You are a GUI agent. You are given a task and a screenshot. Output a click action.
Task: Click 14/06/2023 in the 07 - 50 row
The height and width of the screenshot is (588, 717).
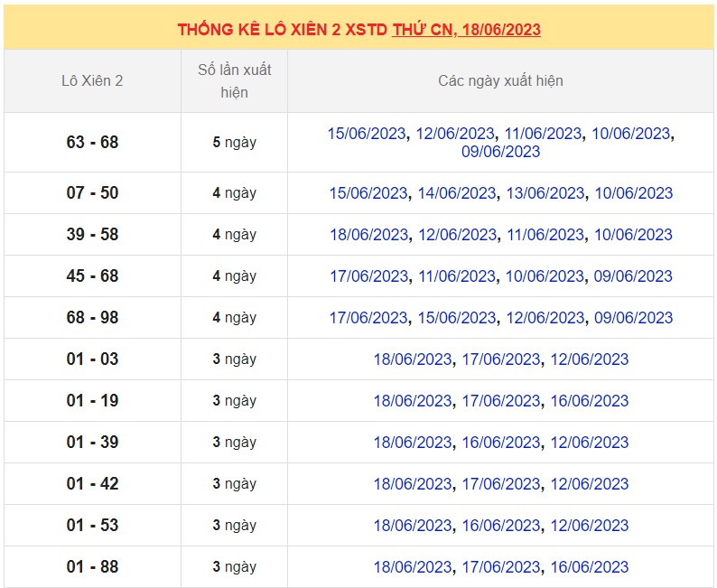(x=457, y=193)
